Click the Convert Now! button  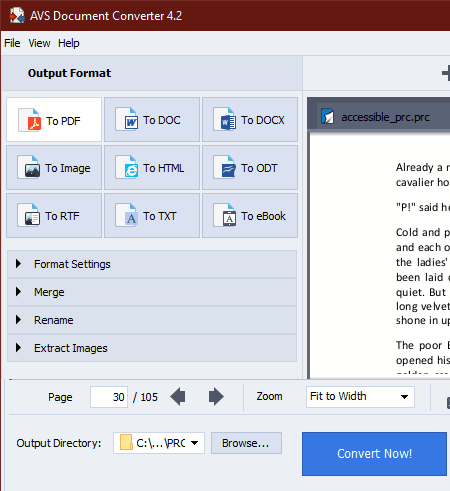374,454
